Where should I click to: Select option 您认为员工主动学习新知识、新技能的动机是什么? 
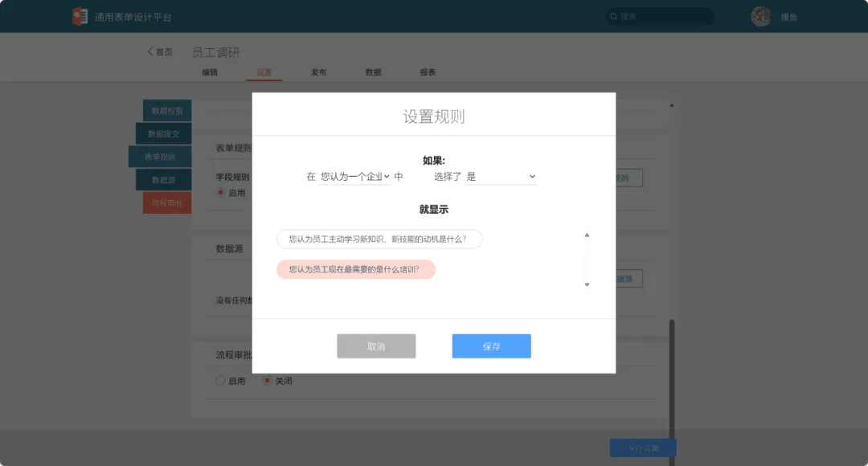pos(379,239)
